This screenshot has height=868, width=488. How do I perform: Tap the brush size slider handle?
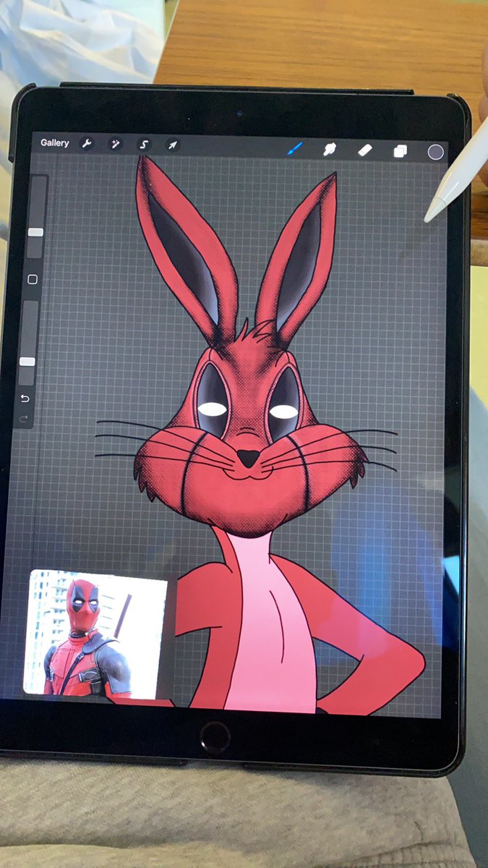[x=35, y=232]
